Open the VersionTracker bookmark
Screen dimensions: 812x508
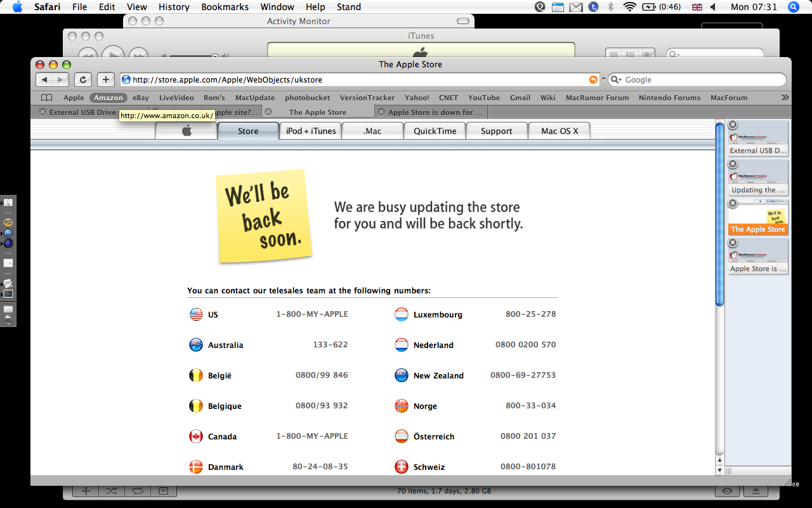coord(367,98)
